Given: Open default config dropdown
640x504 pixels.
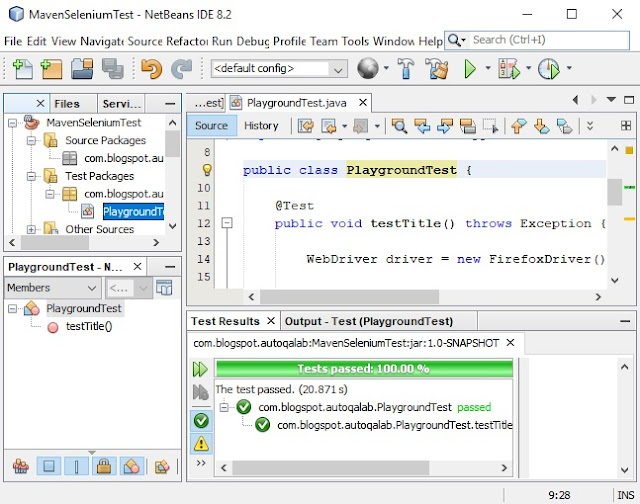Looking at the screenshot, I should [x=279, y=69].
